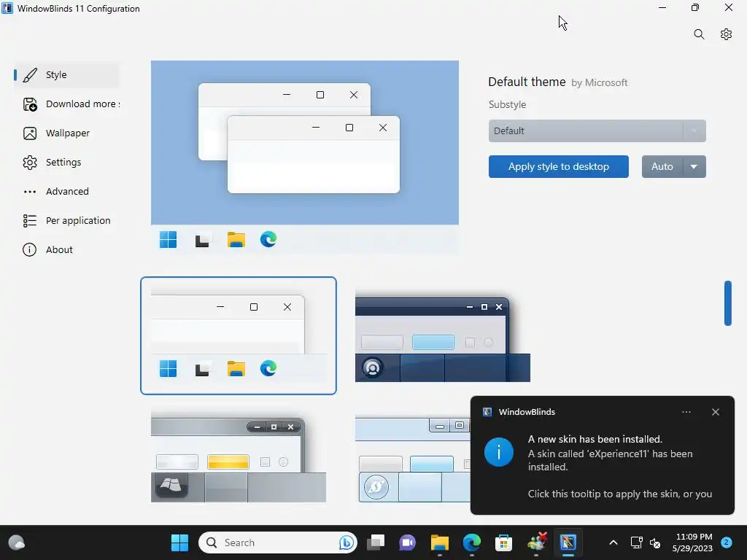The height and width of the screenshot is (560, 747).
Task: Open notification center badge
Action: [726, 542]
